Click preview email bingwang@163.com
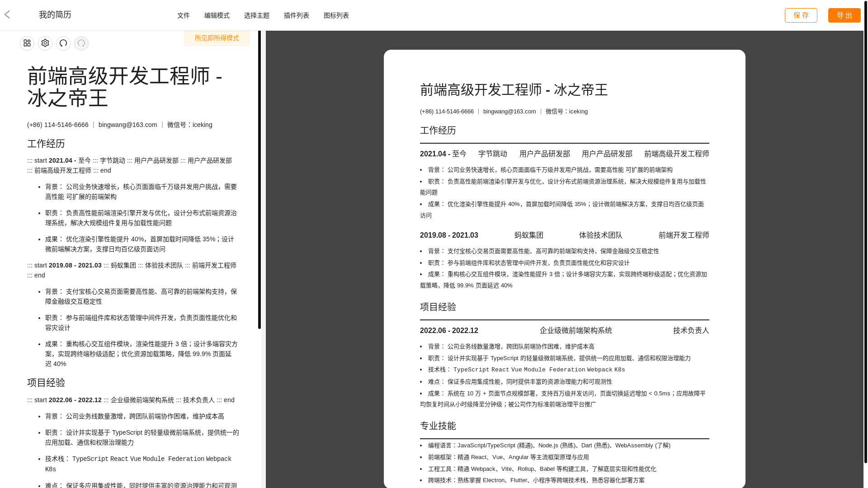The image size is (868, 488). point(509,112)
